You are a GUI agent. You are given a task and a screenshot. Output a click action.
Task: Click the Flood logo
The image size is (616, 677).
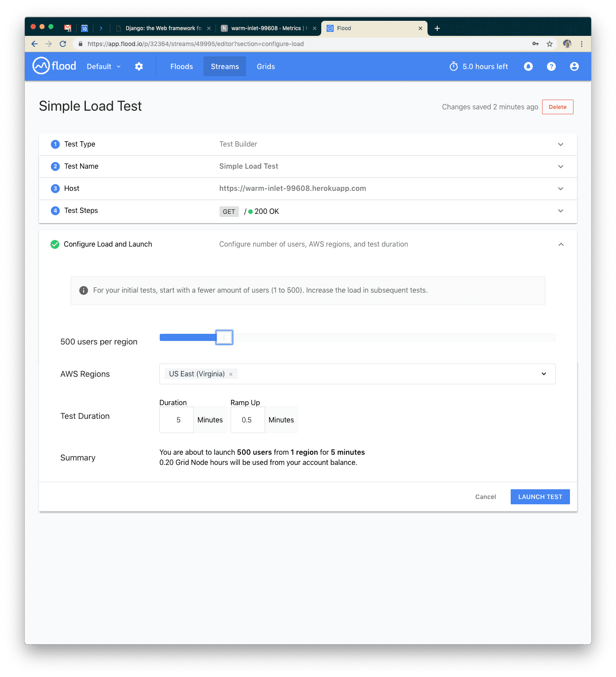(x=54, y=66)
